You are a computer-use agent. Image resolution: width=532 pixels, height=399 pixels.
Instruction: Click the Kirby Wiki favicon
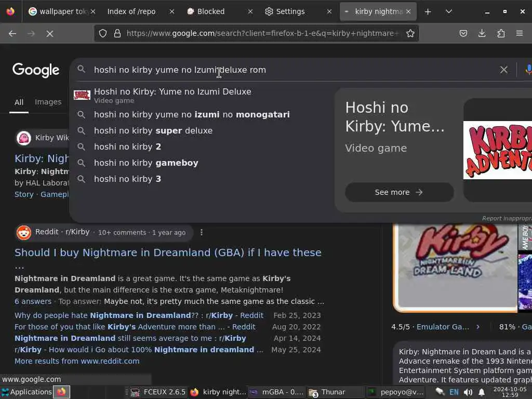pos(24,138)
